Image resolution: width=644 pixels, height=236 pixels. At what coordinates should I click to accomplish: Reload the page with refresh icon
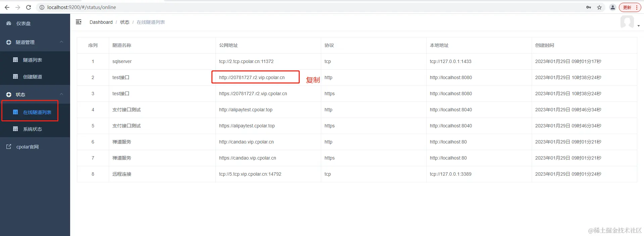tap(29, 7)
